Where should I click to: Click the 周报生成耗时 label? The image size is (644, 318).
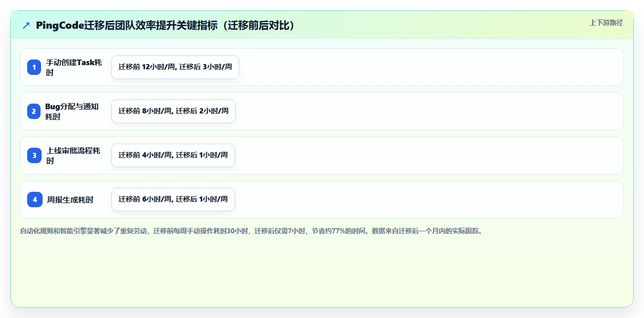pos(70,200)
